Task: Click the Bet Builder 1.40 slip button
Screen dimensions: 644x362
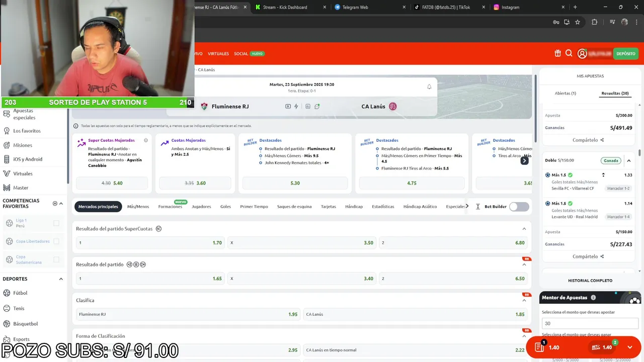Action: [603, 347]
